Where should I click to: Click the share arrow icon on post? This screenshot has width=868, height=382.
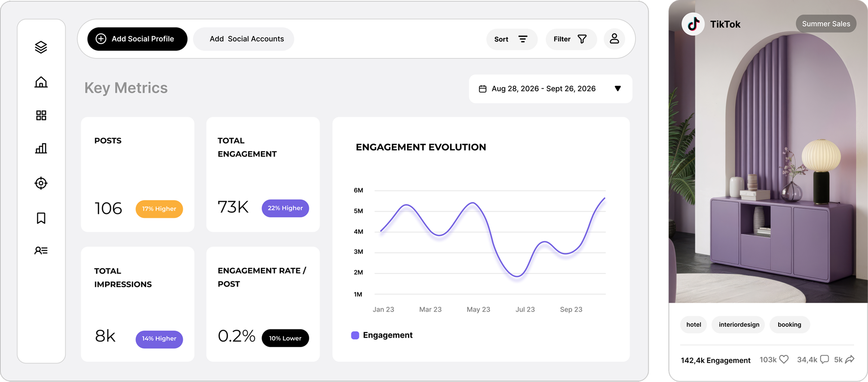tap(850, 359)
